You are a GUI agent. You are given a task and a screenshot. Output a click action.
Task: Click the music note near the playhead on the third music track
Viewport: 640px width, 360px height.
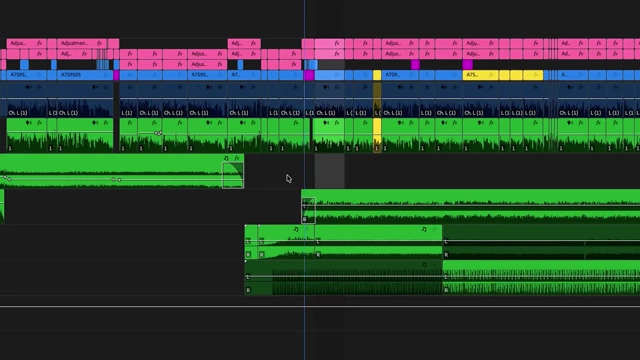click(x=296, y=229)
